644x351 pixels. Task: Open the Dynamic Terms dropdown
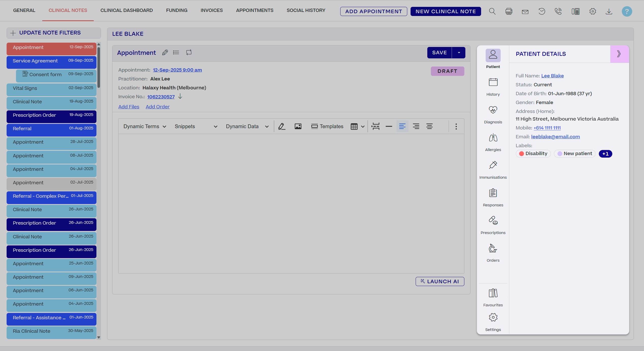click(144, 126)
